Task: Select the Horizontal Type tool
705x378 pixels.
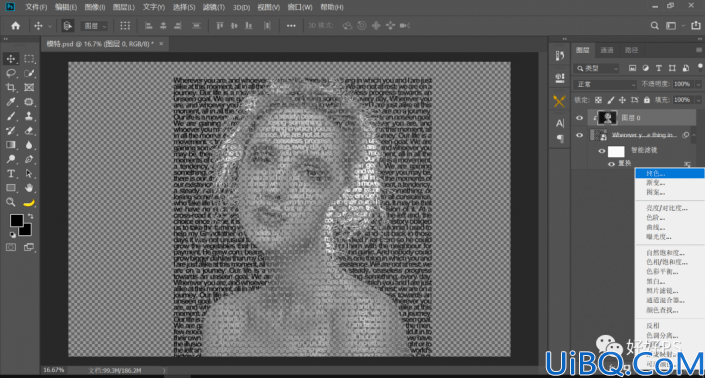Action: [x=11, y=173]
